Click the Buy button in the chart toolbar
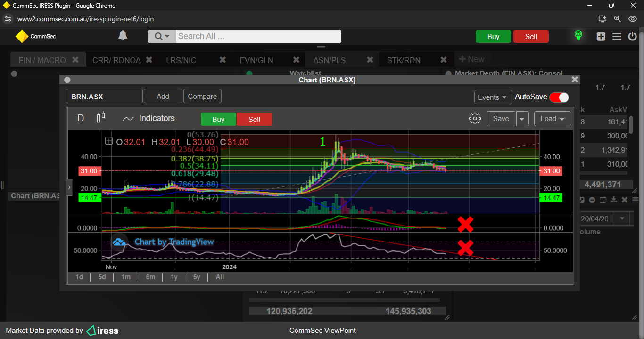The image size is (644, 339). coord(218,119)
